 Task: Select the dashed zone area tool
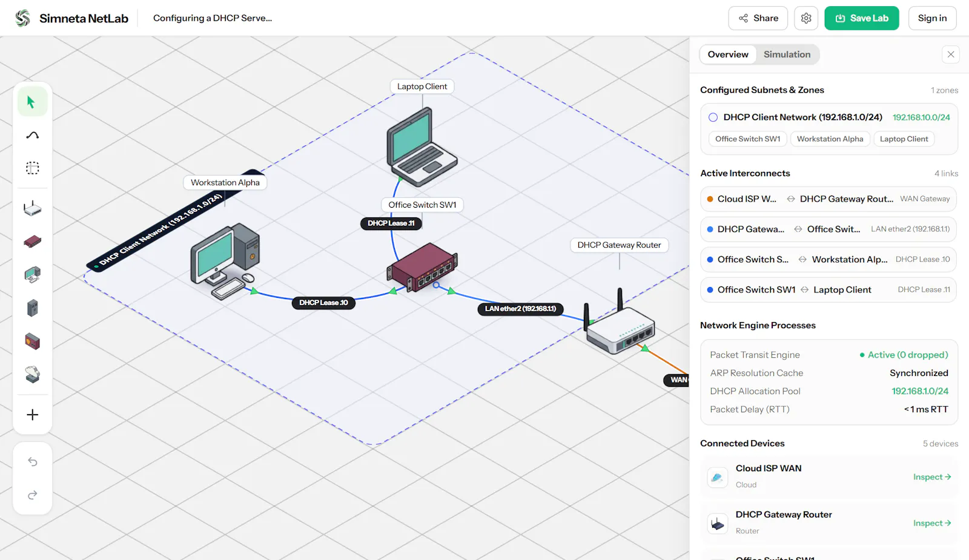coord(32,168)
